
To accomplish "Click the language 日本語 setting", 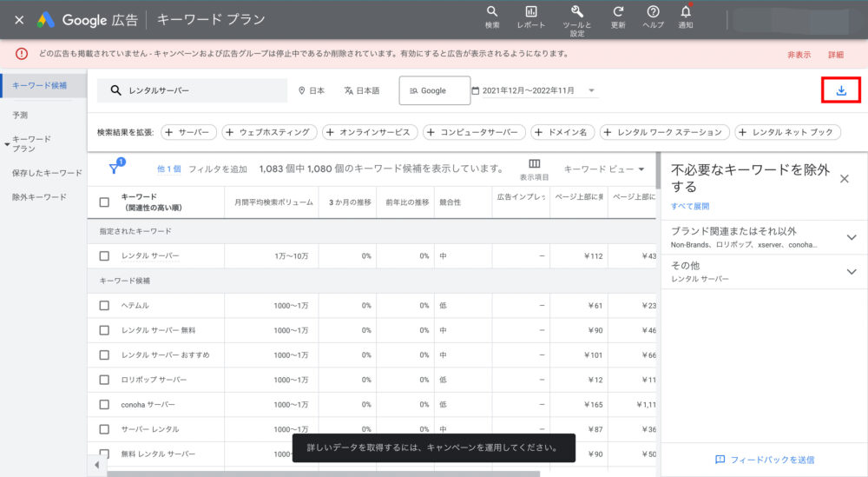I will point(362,90).
